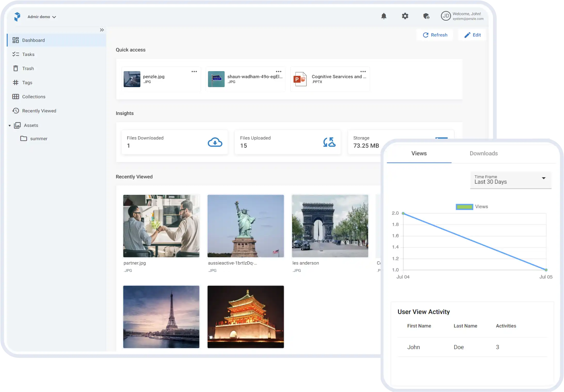The height and width of the screenshot is (392, 564).
Task: Click the edit pencil icon
Action: (x=467, y=35)
